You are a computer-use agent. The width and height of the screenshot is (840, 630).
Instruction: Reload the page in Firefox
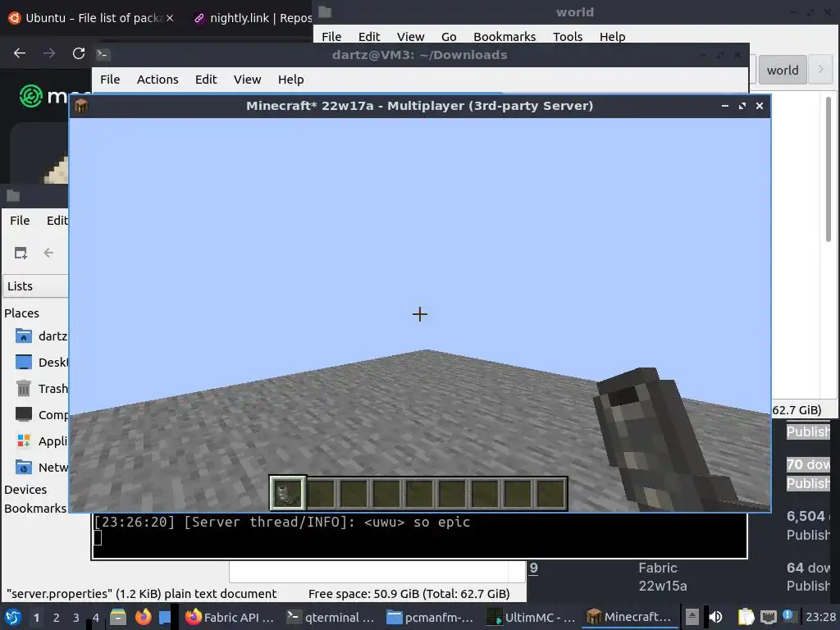click(x=79, y=53)
